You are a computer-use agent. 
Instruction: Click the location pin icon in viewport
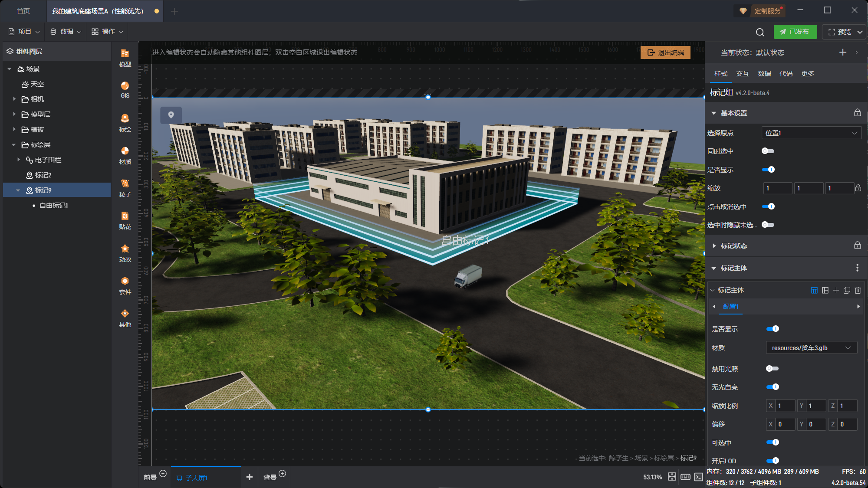[x=171, y=115]
